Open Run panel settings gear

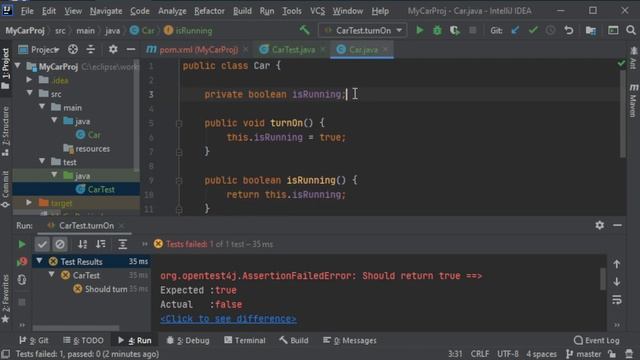[x=599, y=225]
